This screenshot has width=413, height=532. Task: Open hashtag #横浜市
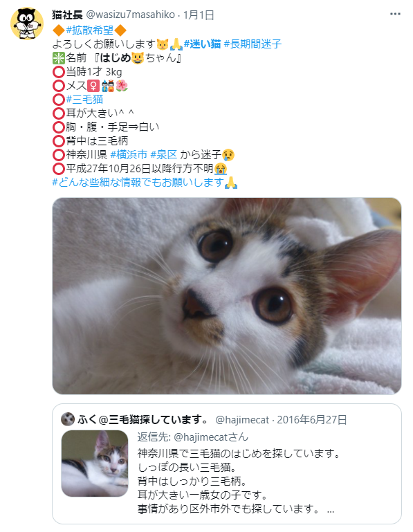tap(129, 155)
